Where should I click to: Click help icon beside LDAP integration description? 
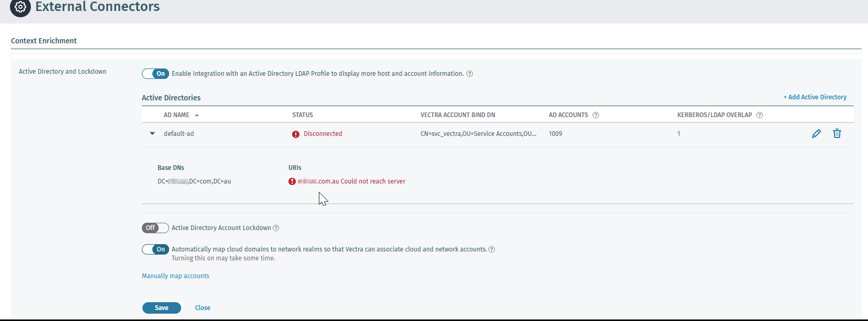pyautogui.click(x=470, y=74)
